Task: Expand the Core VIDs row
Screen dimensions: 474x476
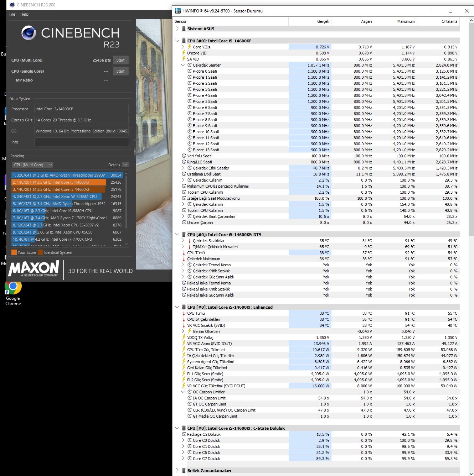Action: [183, 47]
